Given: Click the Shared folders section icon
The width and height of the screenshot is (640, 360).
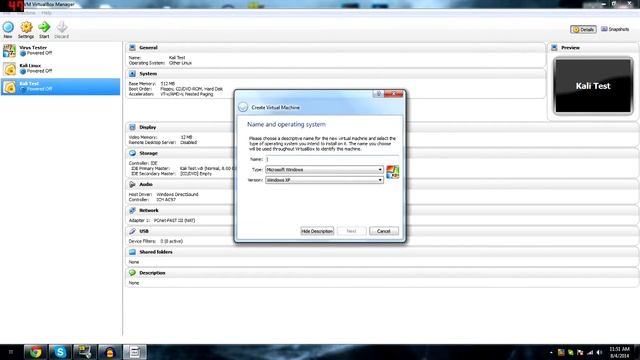Looking at the screenshot, I should click(132, 252).
